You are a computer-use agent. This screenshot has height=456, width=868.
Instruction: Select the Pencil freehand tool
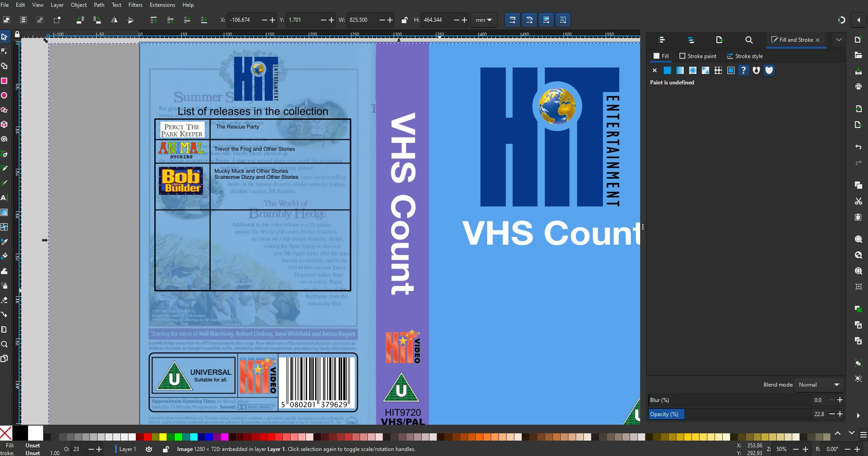click(x=4, y=168)
